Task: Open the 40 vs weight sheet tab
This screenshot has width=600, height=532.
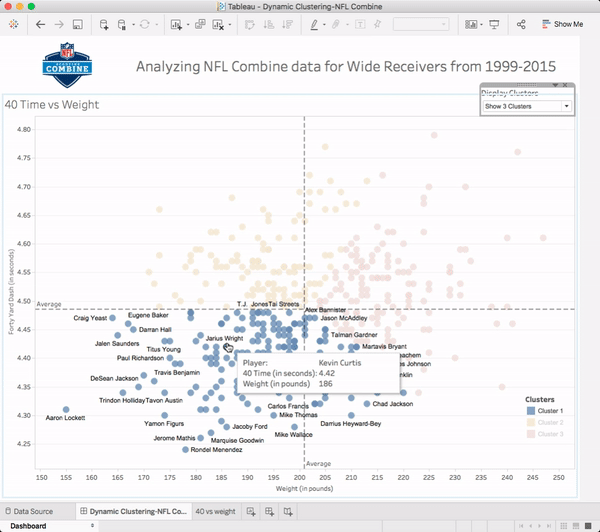Action: coord(215,511)
